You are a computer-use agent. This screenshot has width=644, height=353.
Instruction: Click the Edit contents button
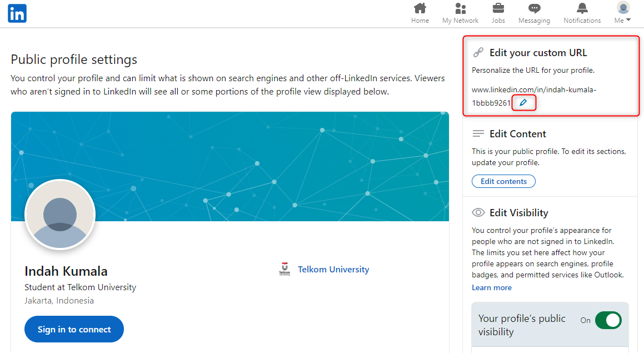pos(503,181)
